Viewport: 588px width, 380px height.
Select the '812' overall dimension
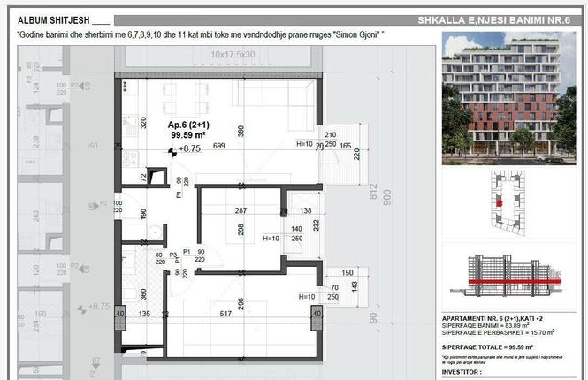tap(373, 192)
